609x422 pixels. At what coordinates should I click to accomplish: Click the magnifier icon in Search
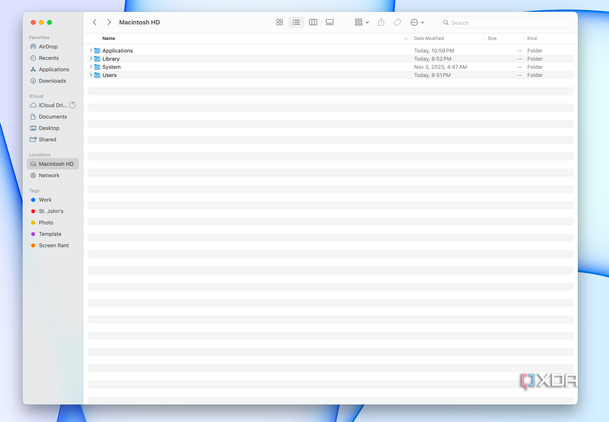coord(446,23)
